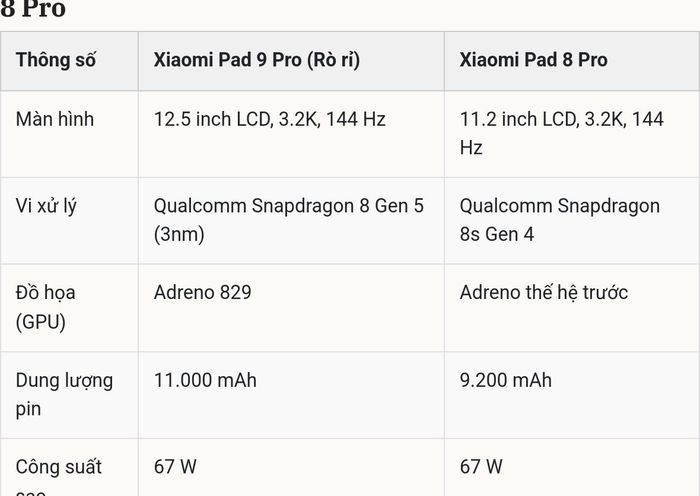Click the 'Xiaomi Pad 8 Pro' column header
Viewport: 700px width, 496px height.
pos(533,60)
